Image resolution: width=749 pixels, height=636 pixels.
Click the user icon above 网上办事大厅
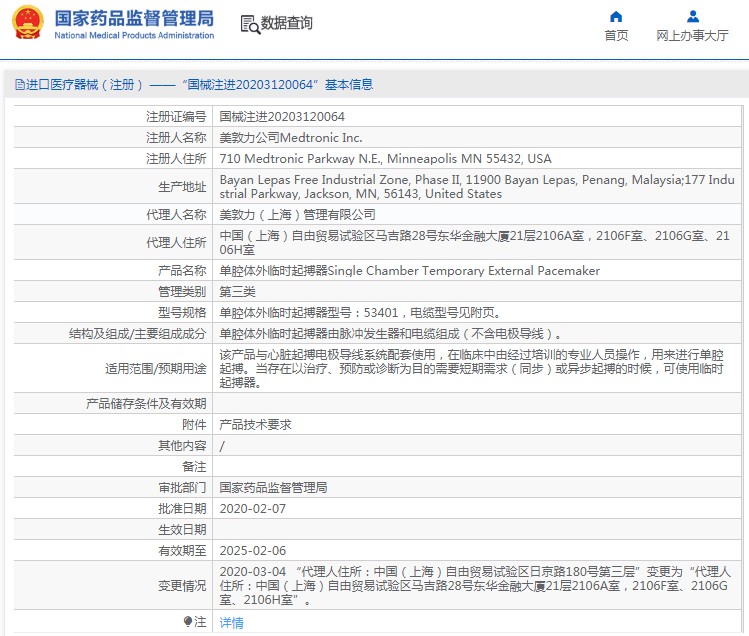(x=692, y=16)
